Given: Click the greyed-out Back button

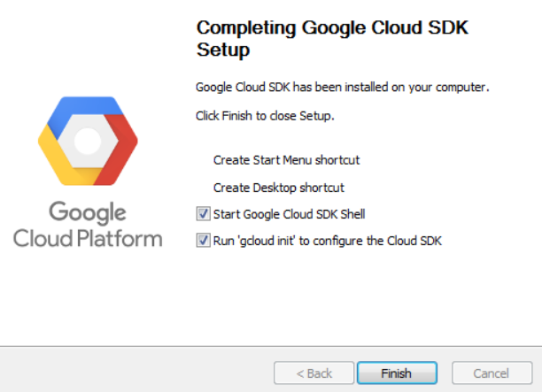Looking at the screenshot, I should point(314,373).
